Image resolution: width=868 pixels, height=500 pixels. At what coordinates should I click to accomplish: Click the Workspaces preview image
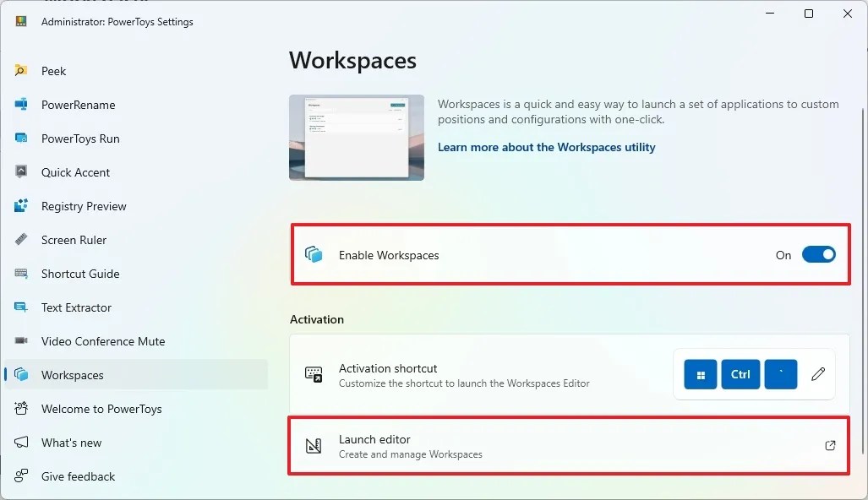tap(356, 137)
